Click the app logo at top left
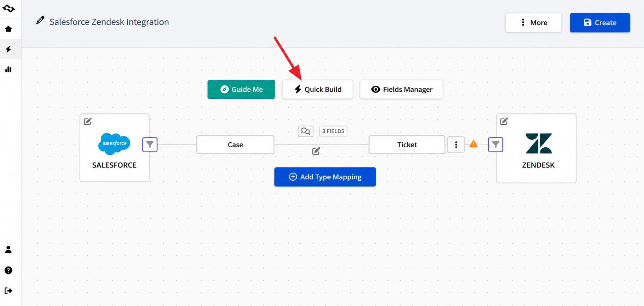The width and height of the screenshot is (644, 306). (x=8, y=8)
